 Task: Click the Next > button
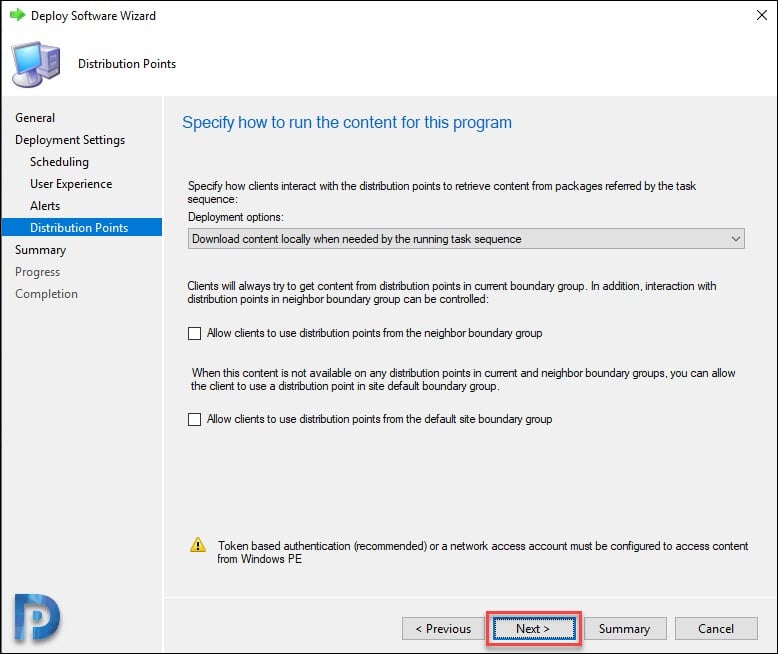point(533,629)
